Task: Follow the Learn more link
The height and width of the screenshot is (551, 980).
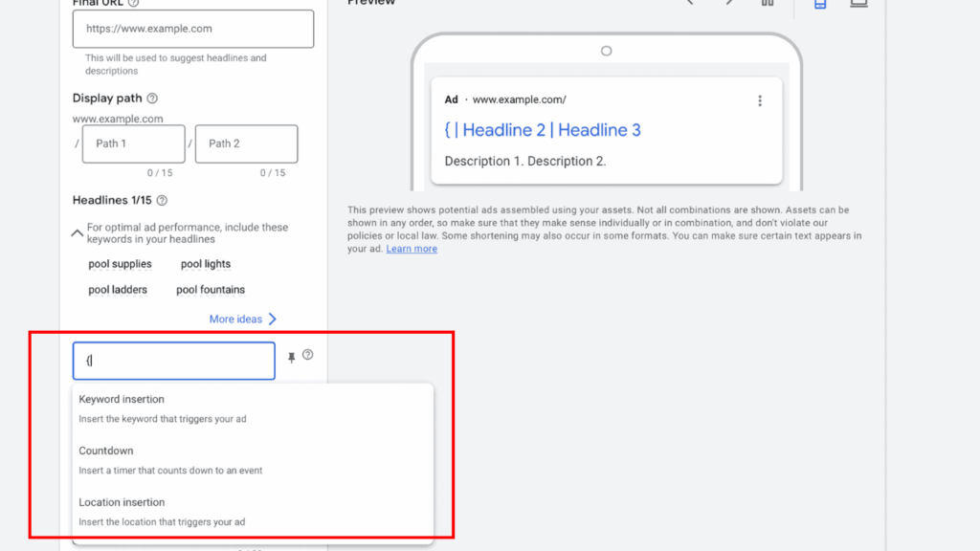Action: [x=412, y=249]
